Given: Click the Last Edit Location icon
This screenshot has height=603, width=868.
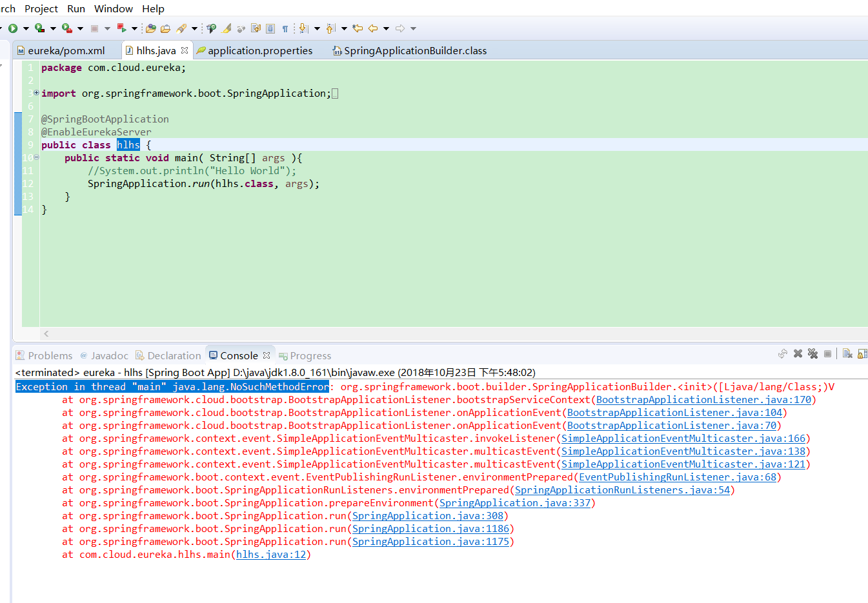Looking at the screenshot, I should [x=357, y=28].
